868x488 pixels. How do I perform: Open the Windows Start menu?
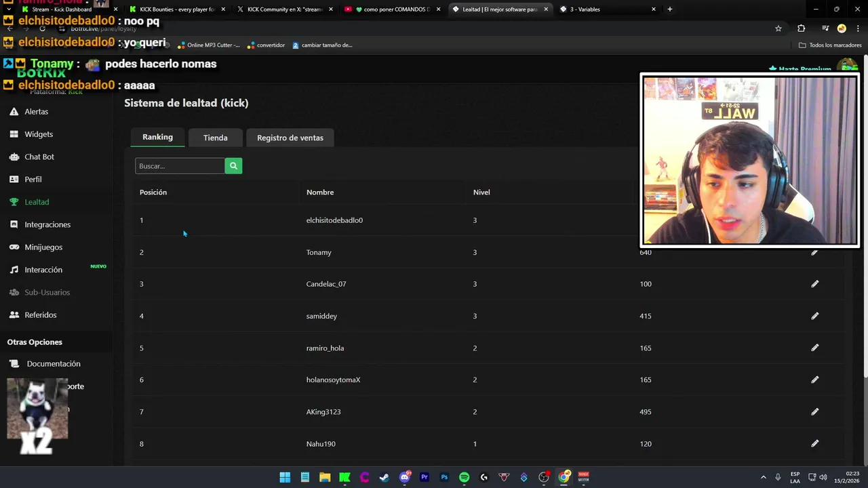285,477
